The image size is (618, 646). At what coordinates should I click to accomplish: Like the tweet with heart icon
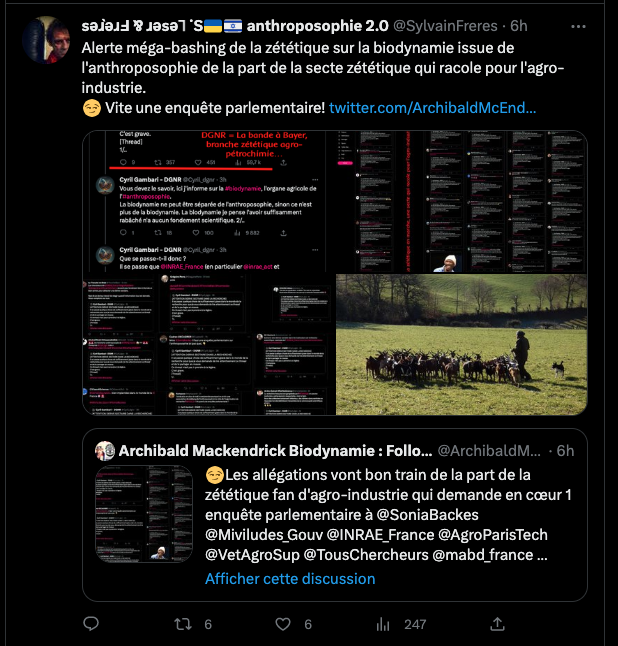tap(283, 624)
